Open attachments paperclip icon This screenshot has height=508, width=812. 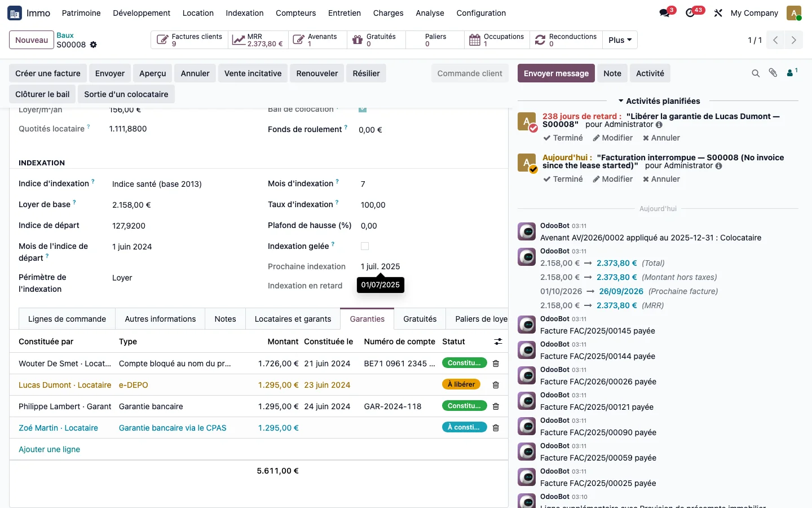(x=773, y=73)
